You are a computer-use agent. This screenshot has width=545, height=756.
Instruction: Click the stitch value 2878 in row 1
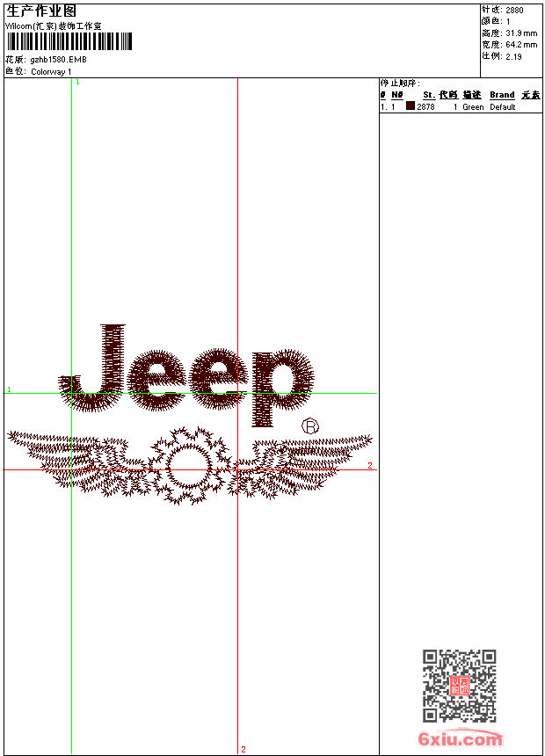pos(425,107)
